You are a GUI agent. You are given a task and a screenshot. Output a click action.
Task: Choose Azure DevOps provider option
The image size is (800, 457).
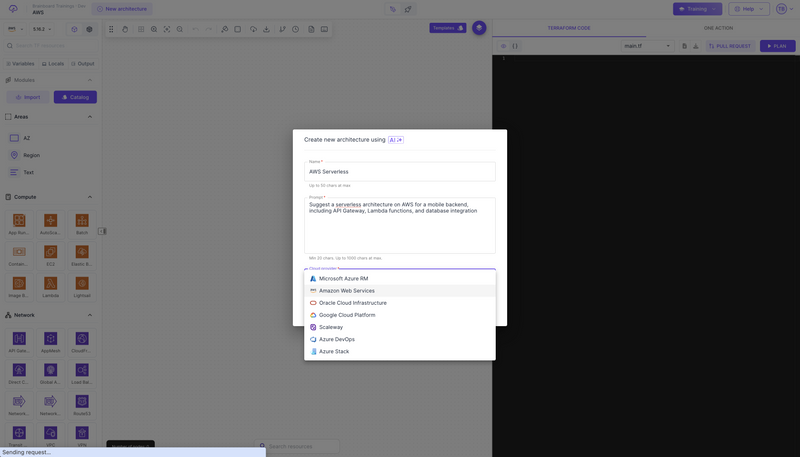click(x=399, y=339)
